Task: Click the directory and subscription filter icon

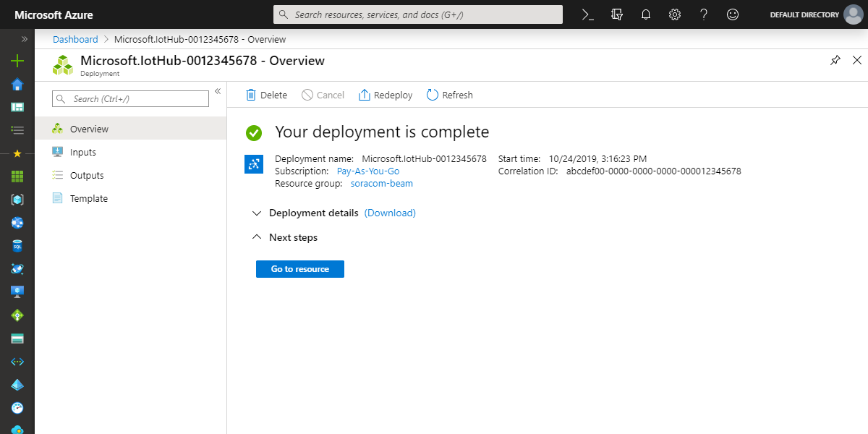Action: [x=617, y=14]
